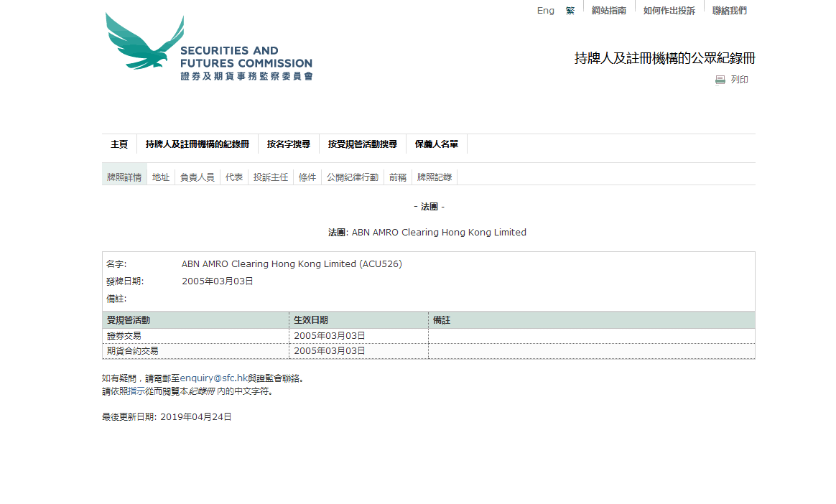Viewport: 836px width, 504px height.
Task: Open the 投訴主任 tab
Action: (271, 177)
